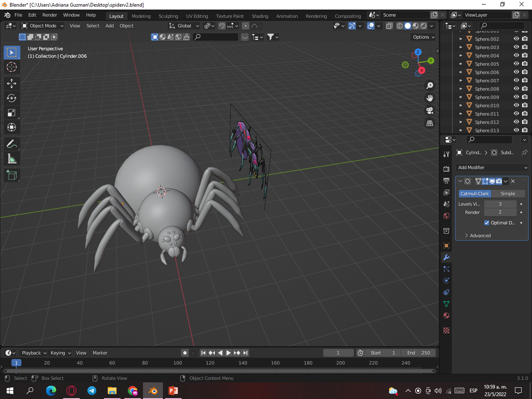The image size is (532, 399).
Task: Click the pan hand viewport gizmo
Action: coord(430,98)
